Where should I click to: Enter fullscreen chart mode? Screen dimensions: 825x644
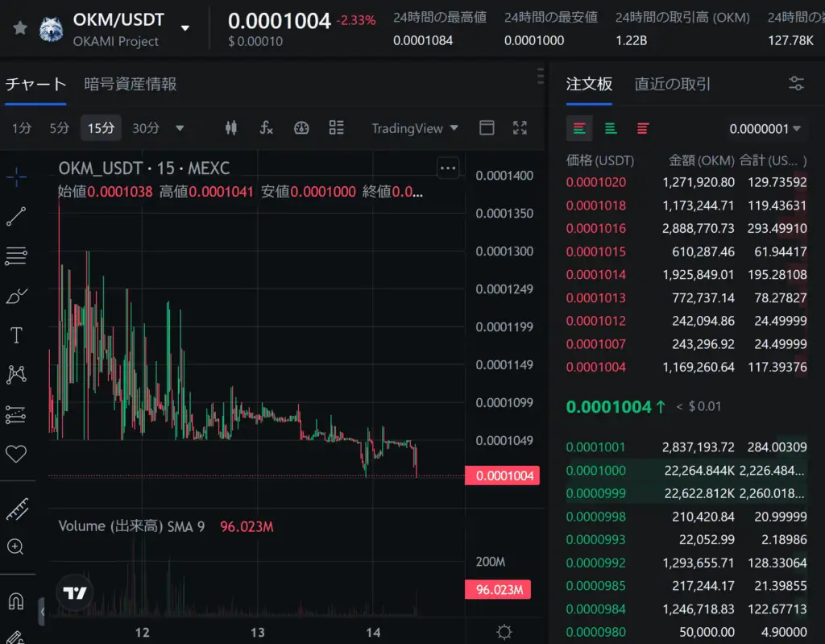[520, 128]
